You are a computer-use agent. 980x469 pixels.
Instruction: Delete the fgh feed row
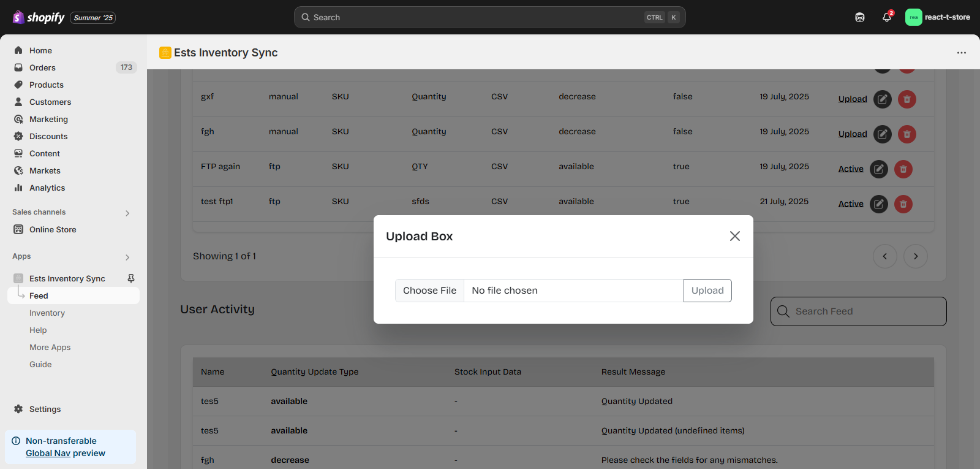point(907,134)
